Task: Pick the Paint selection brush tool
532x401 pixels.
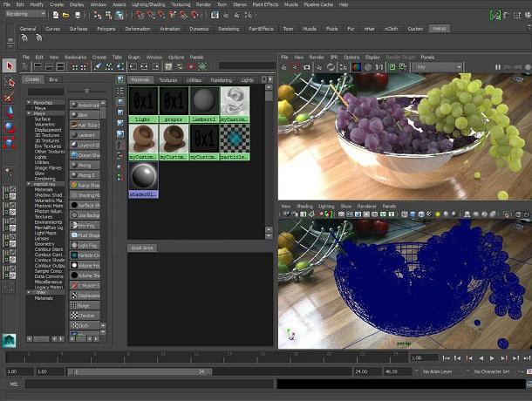Action: [10, 96]
